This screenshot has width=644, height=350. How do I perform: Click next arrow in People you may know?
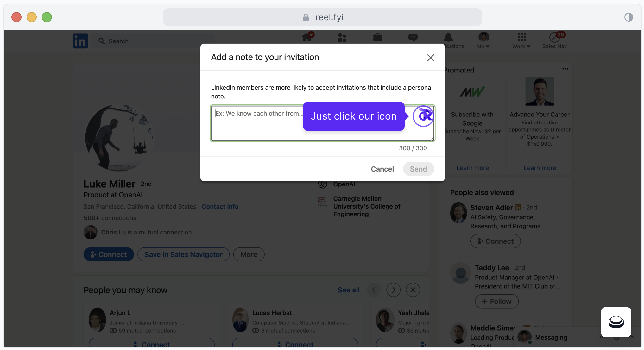393,290
